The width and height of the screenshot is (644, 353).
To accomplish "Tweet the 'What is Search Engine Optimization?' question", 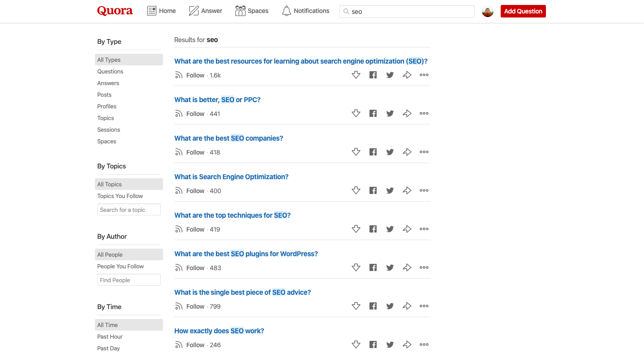I will [390, 191].
